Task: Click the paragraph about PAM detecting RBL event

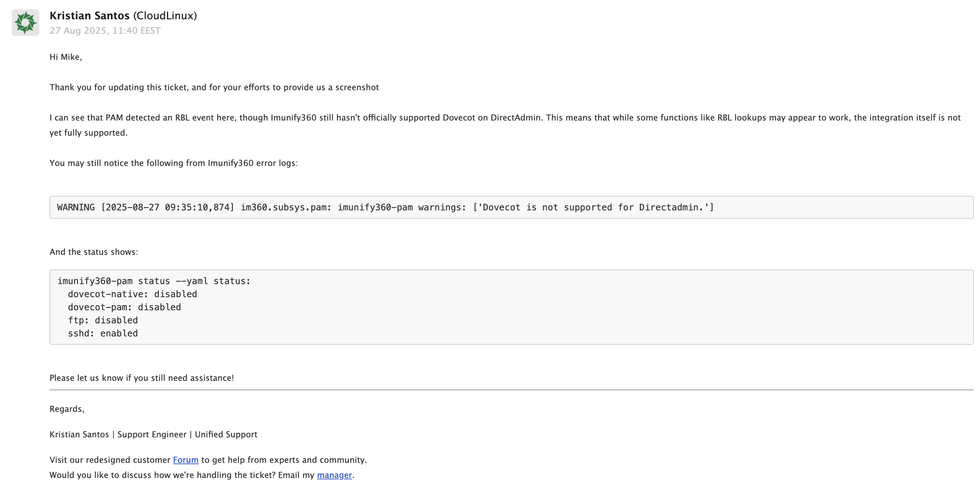Action: (x=505, y=125)
